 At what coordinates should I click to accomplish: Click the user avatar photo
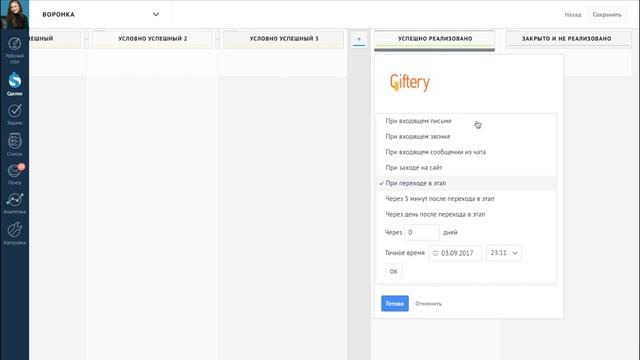[x=14, y=14]
